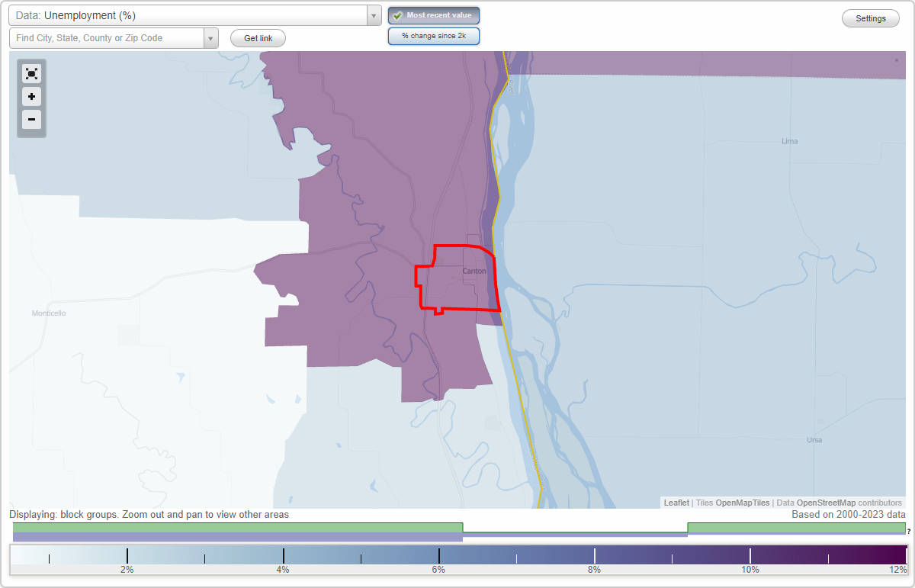The width and height of the screenshot is (915, 588).
Task: Click the Ursa map label
Action: coord(814,440)
